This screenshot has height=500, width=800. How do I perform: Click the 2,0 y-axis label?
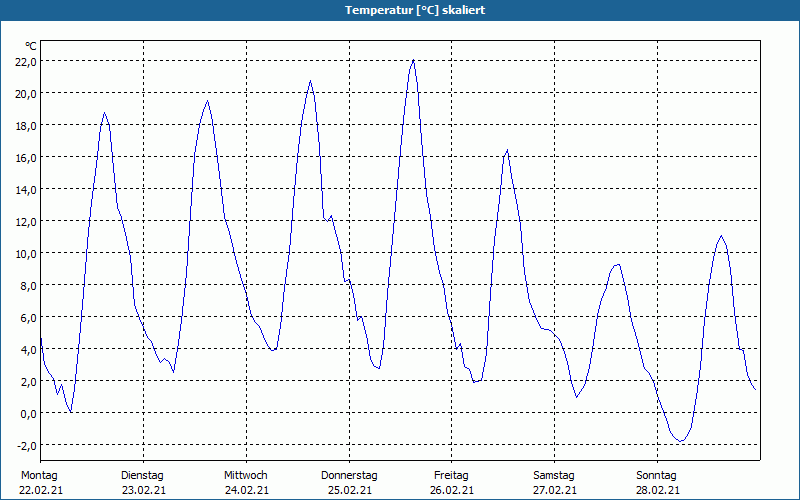(28, 382)
